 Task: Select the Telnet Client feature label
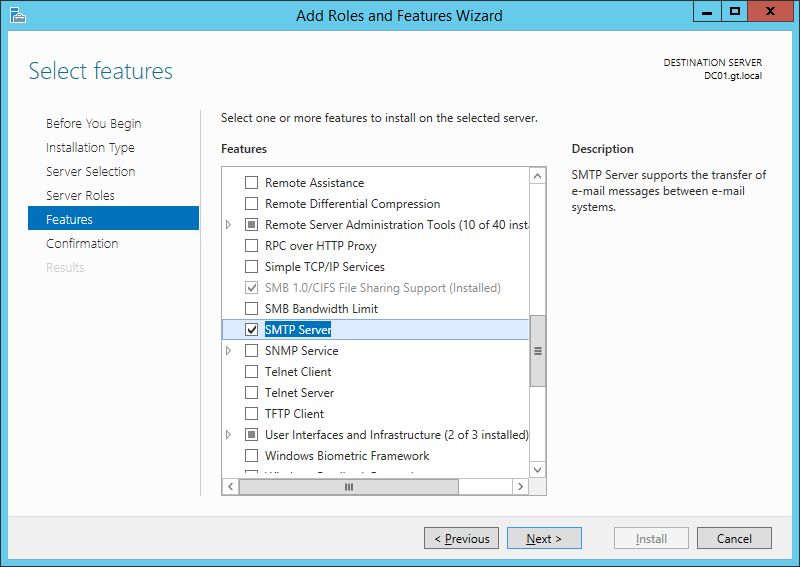[298, 372]
